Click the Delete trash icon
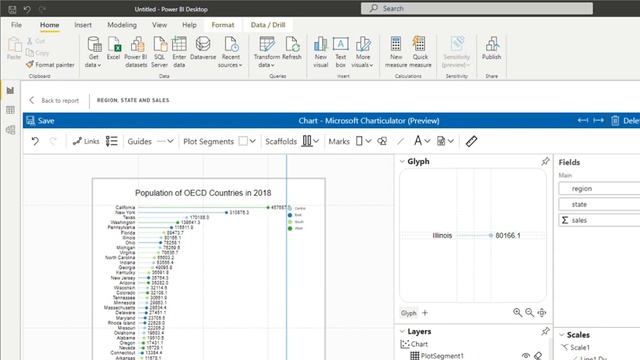640x360 pixels. (x=615, y=120)
